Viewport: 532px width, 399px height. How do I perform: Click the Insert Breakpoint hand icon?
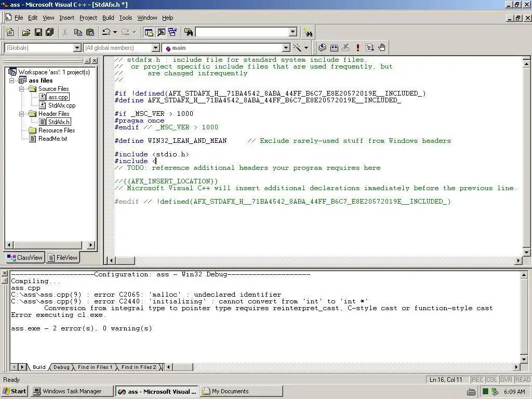point(382,48)
